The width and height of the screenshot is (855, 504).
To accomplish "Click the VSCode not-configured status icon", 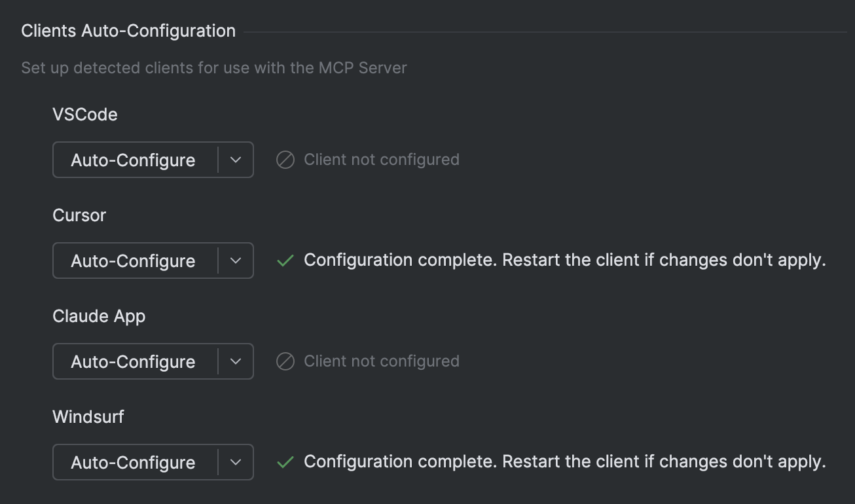I will 285,160.
